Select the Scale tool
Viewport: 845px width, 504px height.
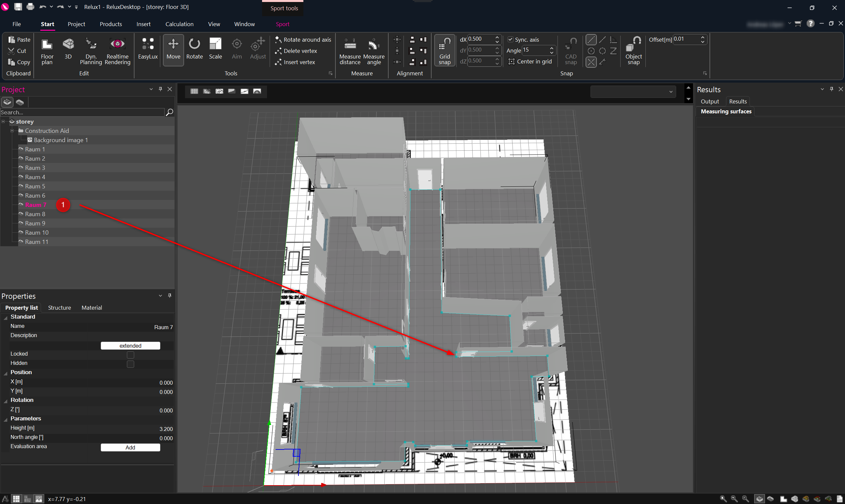coord(215,48)
